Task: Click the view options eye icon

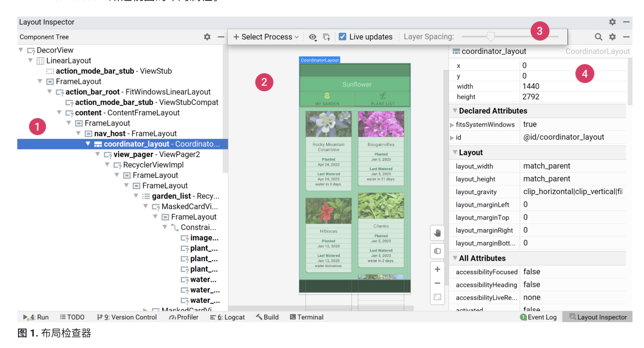Action: 313,37
